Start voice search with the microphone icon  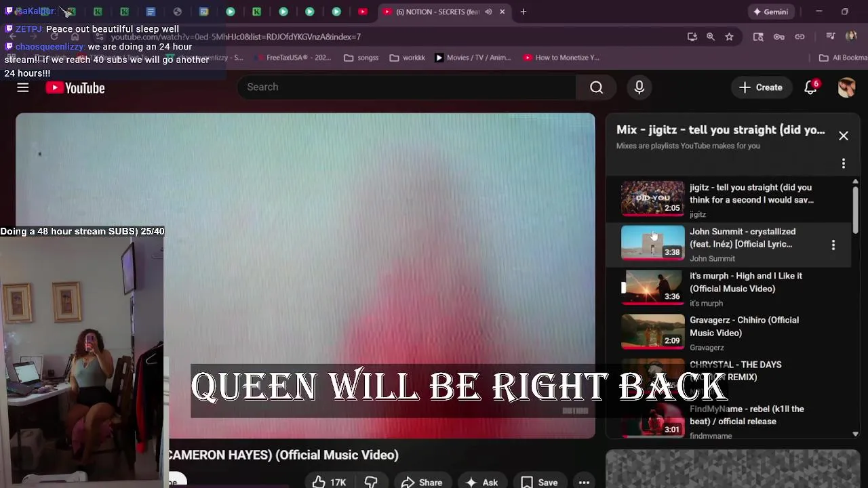639,87
